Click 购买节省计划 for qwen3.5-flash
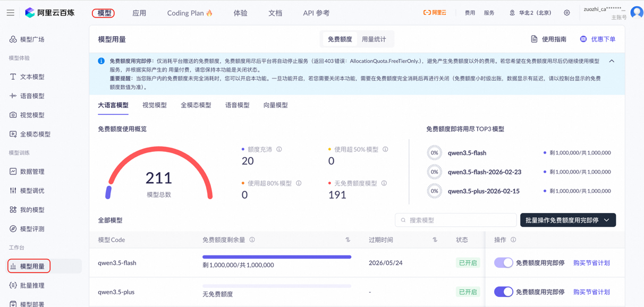This screenshot has height=307, width=644. tap(591, 263)
